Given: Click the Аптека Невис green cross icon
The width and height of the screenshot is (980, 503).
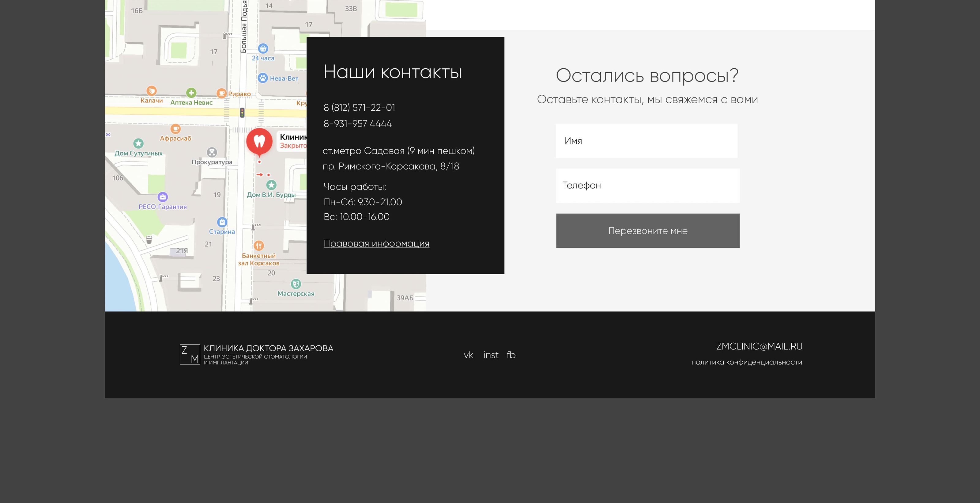Looking at the screenshot, I should (x=191, y=93).
